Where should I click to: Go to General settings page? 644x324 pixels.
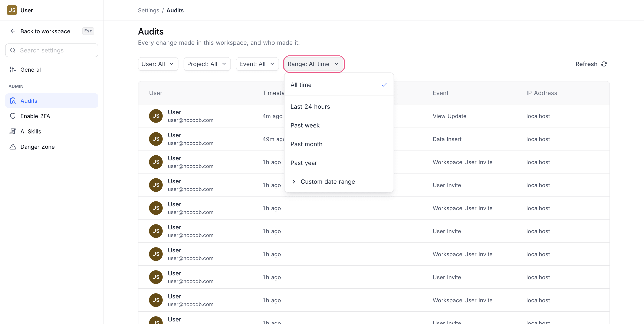coord(52,69)
